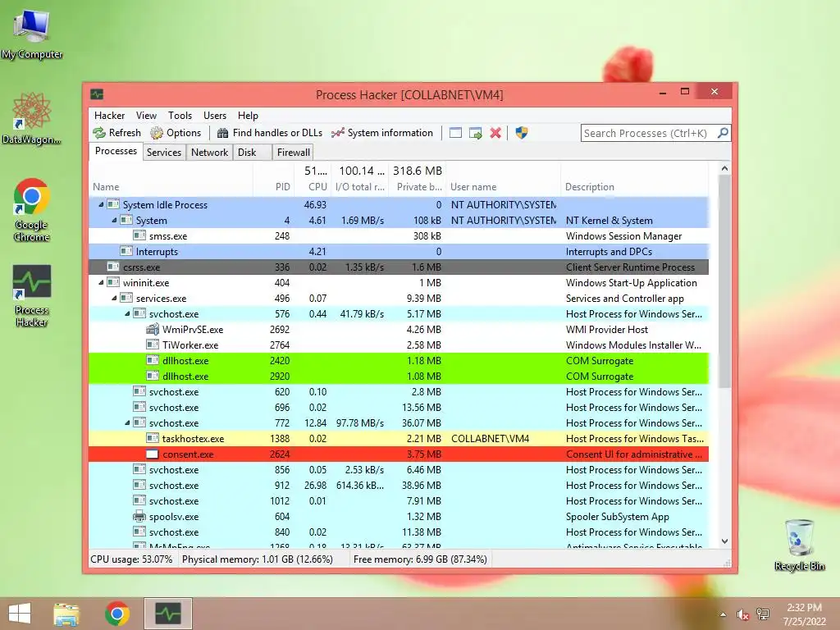Open the Tools menu
The height and width of the screenshot is (630, 840).
click(x=180, y=116)
